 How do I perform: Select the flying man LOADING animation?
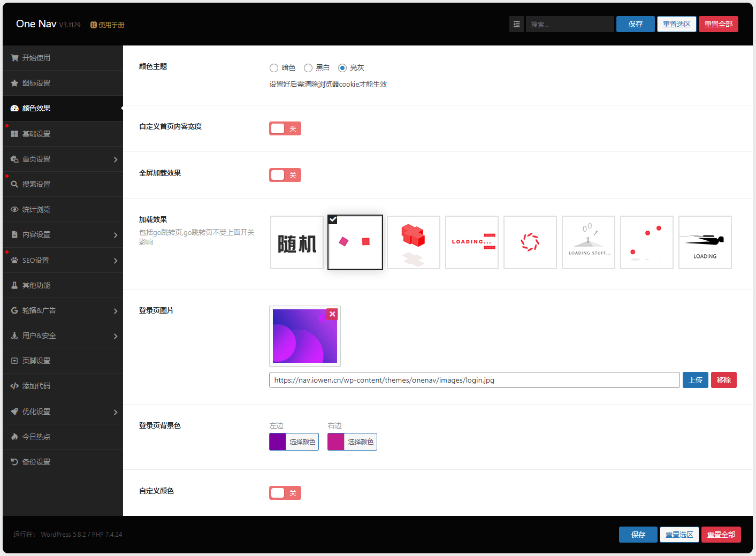click(x=705, y=242)
